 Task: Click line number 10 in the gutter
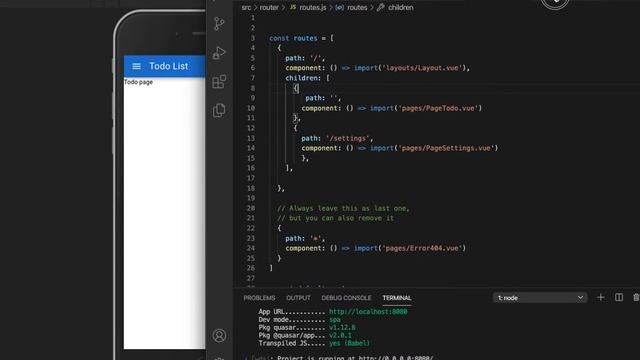pyautogui.click(x=251, y=108)
